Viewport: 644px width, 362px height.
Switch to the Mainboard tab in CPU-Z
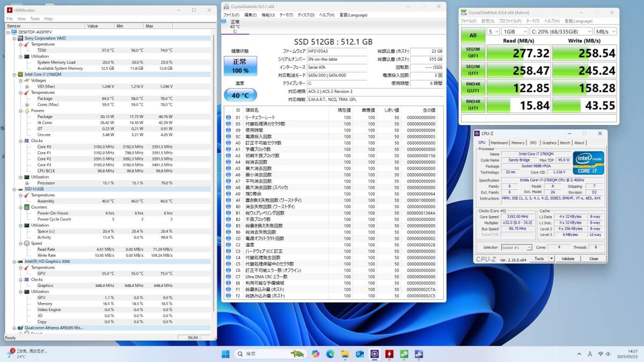499,143
